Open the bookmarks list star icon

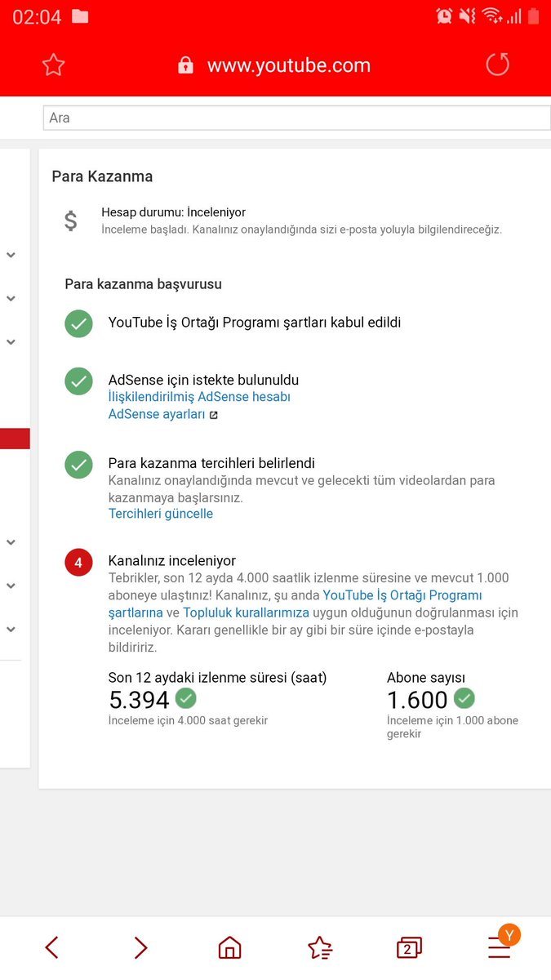(x=320, y=947)
